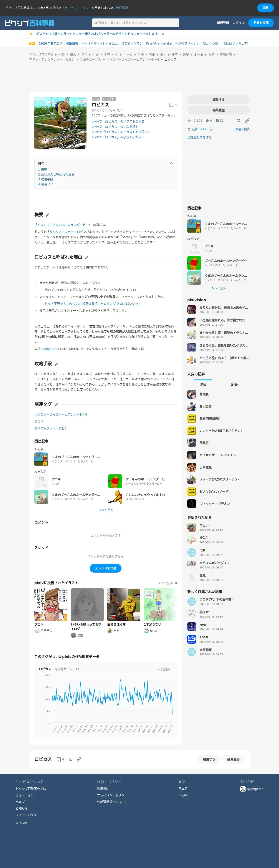Select English language in footer
Image resolution: width=279 pixels, height=868 pixels.
click(184, 795)
